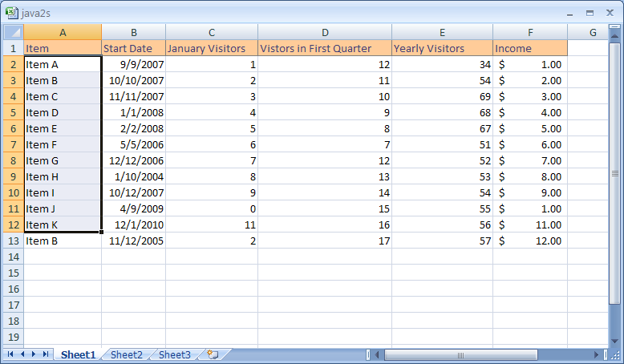Select column D header

point(325,32)
